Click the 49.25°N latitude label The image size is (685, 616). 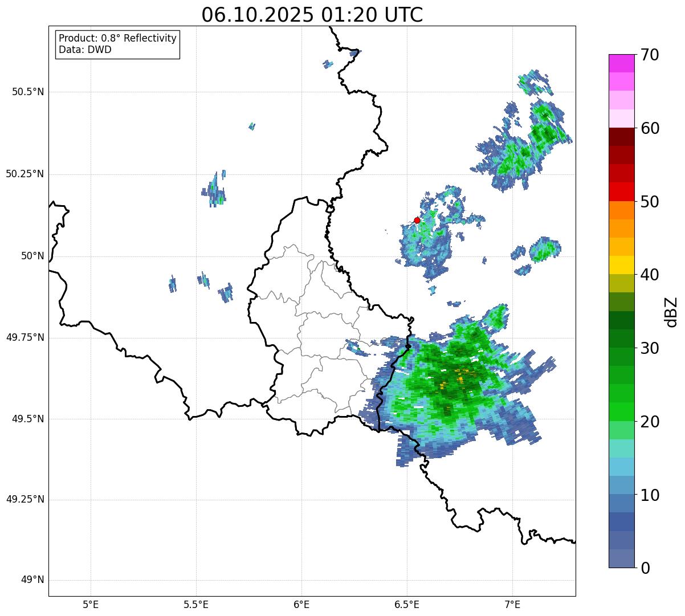coord(25,499)
